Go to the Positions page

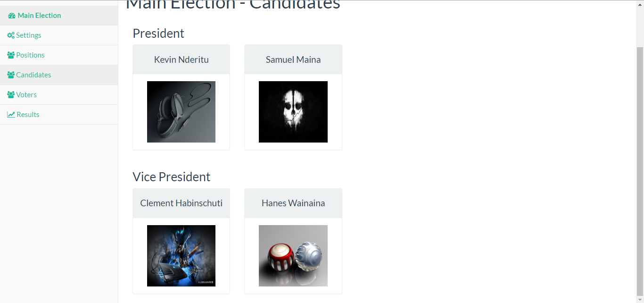[59, 55]
